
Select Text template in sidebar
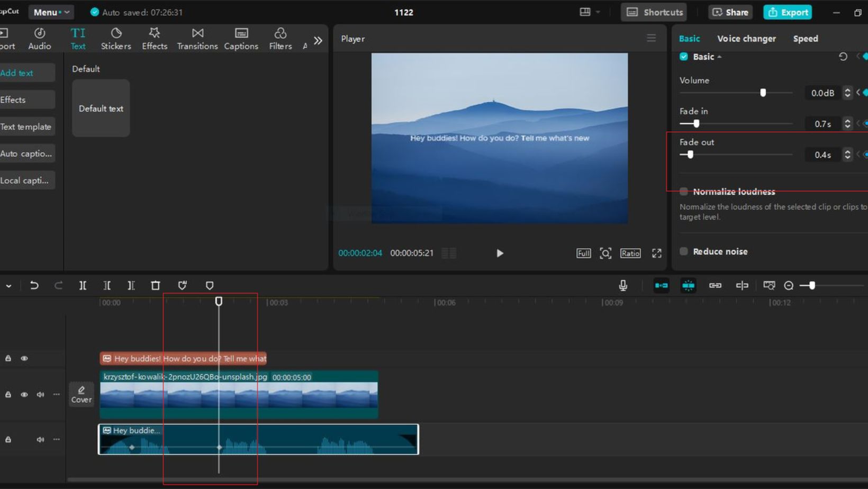[x=26, y=126]
